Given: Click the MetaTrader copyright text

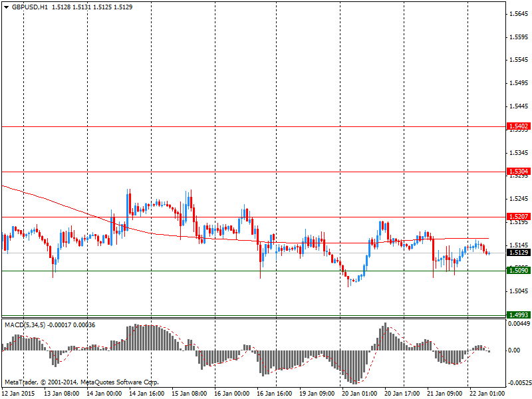Looking at the screenshot, I should [x=81, y=382].
